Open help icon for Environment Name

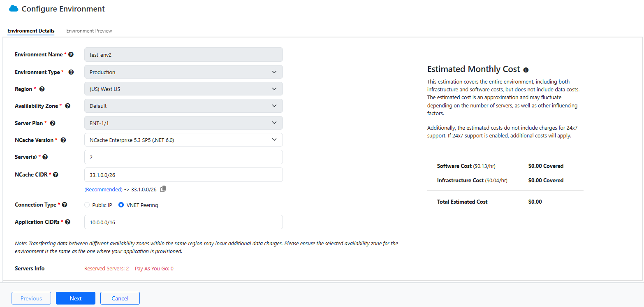pyautogui.click(x=71, y=54)
